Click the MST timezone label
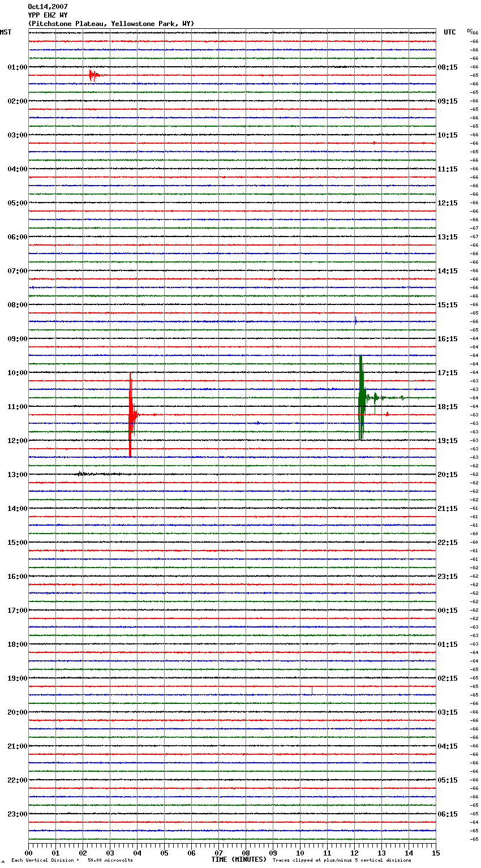 click(6, 32)
